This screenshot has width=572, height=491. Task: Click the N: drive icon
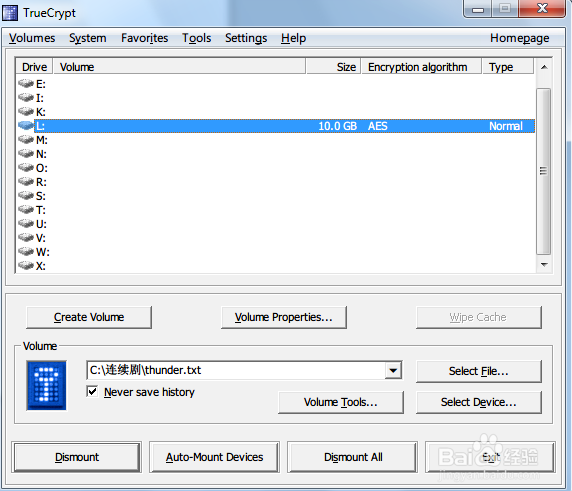[26, 154]
